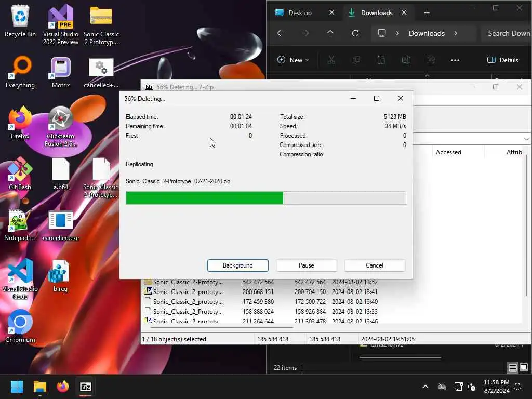Open the Chromium desktop shortcut
This screenshot has height=399, width=532.
[x=20, y=326]
